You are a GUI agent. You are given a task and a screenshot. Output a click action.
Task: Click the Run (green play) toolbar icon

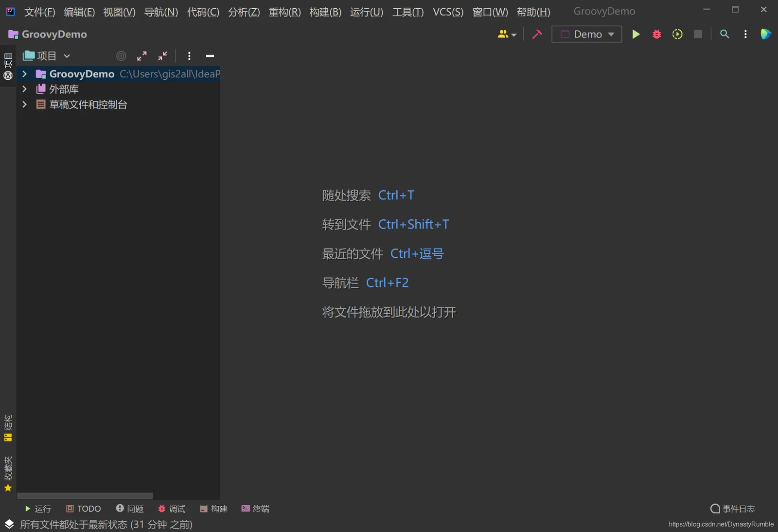click(636, 34)
